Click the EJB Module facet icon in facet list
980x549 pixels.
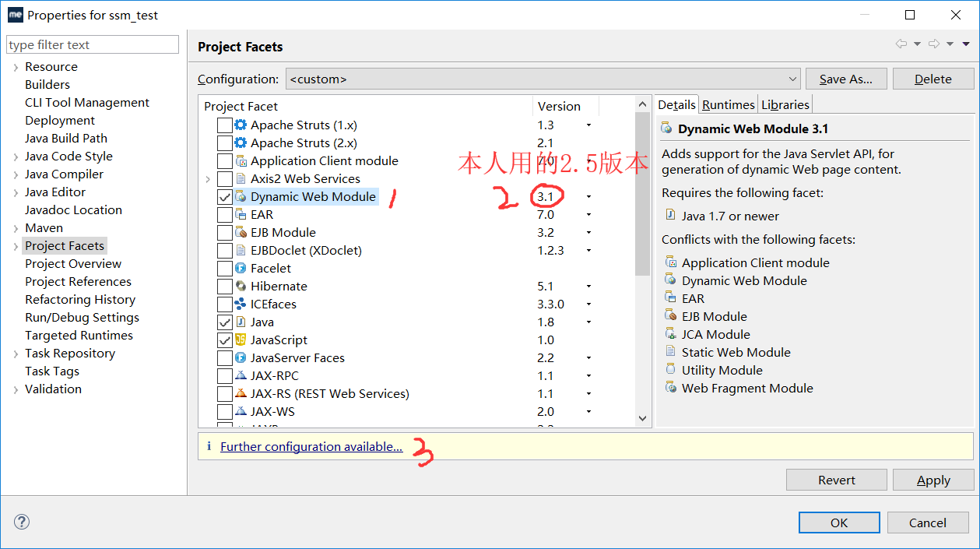pos(241,232)
